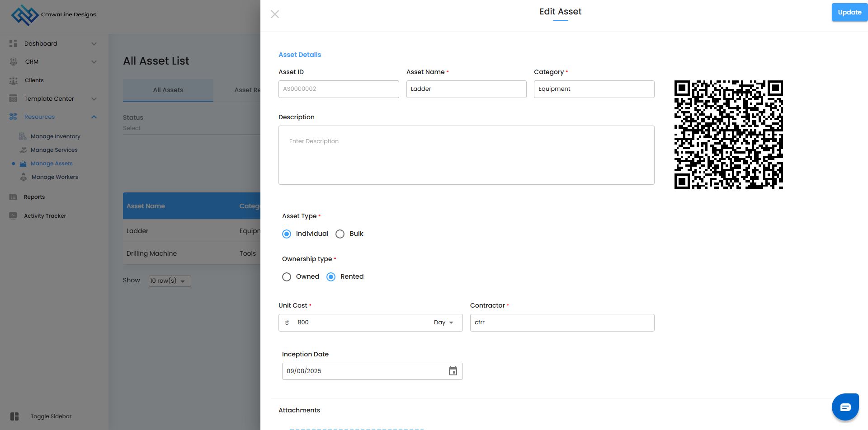The width and height of the screenshot is (868, 430).
Task: Click the Update button
Action: coord(849,13)
